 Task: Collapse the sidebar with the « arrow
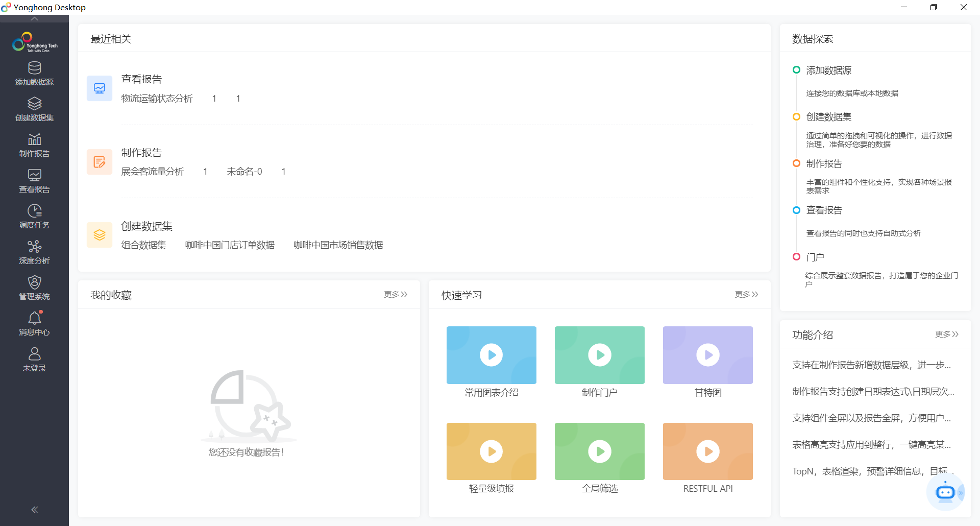point(34,509)
